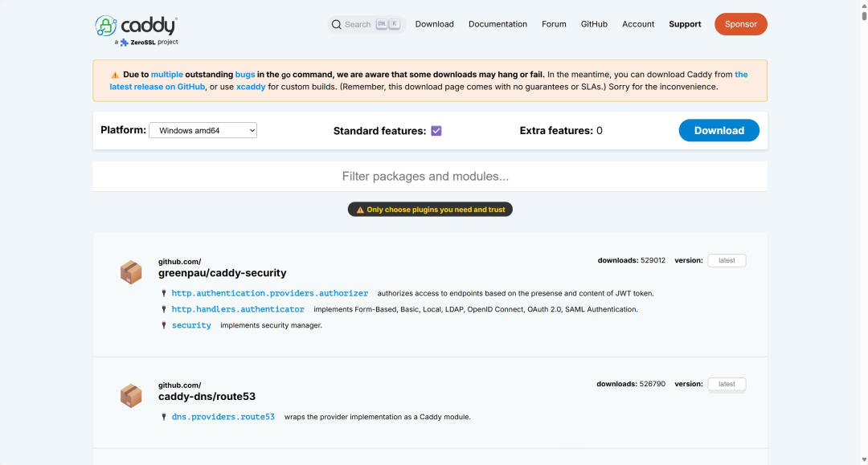868x465 pixels.
Task: Open version selector for caddy-dns/route53
Action: pos(727,384)
